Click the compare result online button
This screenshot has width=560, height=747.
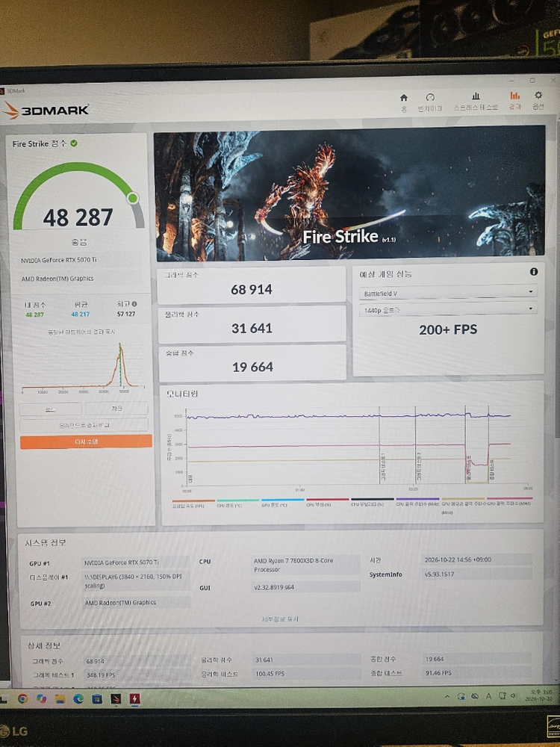click(84, 425)
